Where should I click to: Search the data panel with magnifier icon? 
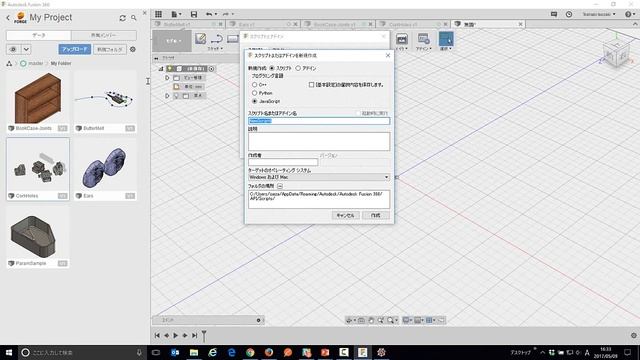coord(133,18)
